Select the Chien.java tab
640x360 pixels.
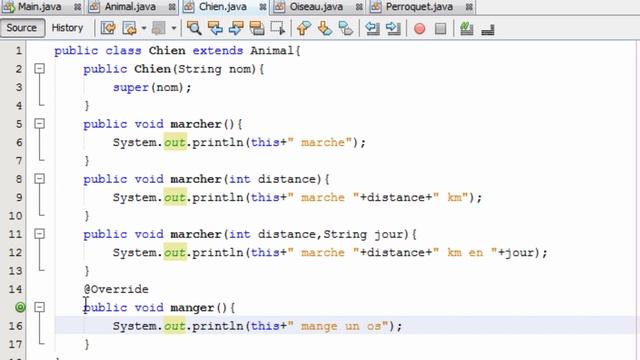[x=223, y=7]
